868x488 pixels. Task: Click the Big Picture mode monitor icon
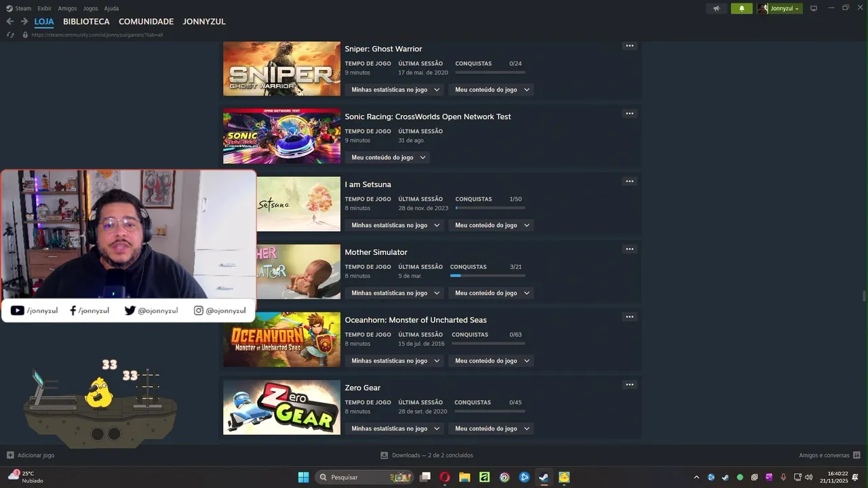click(814, 9)
